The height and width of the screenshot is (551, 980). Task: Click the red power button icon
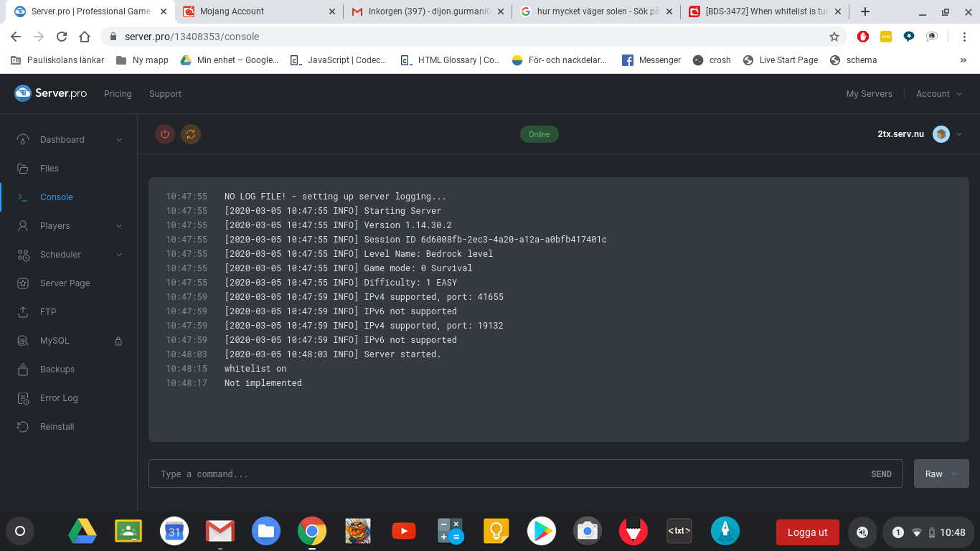[x=165, y=134]
